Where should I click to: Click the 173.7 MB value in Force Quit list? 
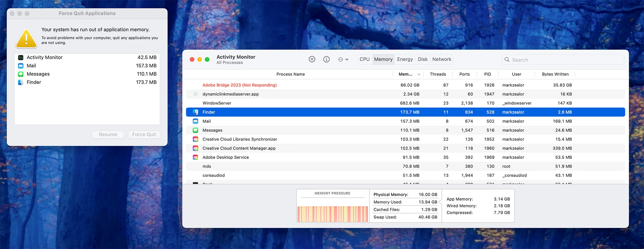click(146, 82)
